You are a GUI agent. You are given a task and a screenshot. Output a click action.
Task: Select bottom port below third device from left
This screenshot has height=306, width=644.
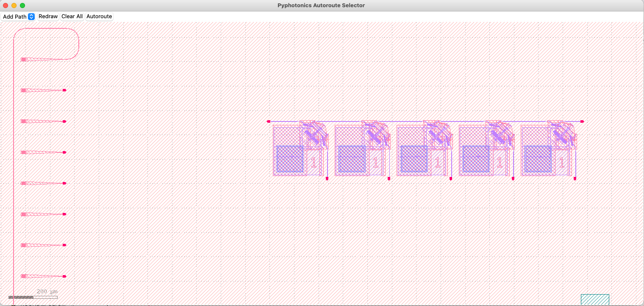(451, 179)
